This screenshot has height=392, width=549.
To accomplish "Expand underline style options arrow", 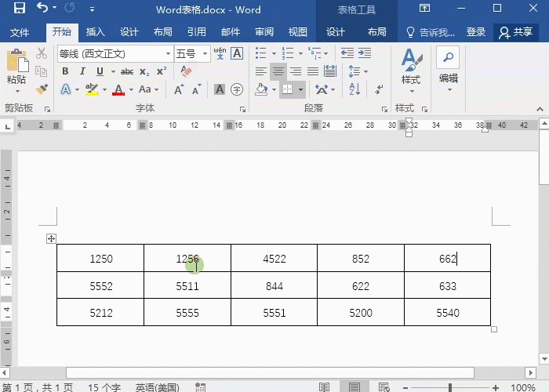I will (x=113, y=72).
